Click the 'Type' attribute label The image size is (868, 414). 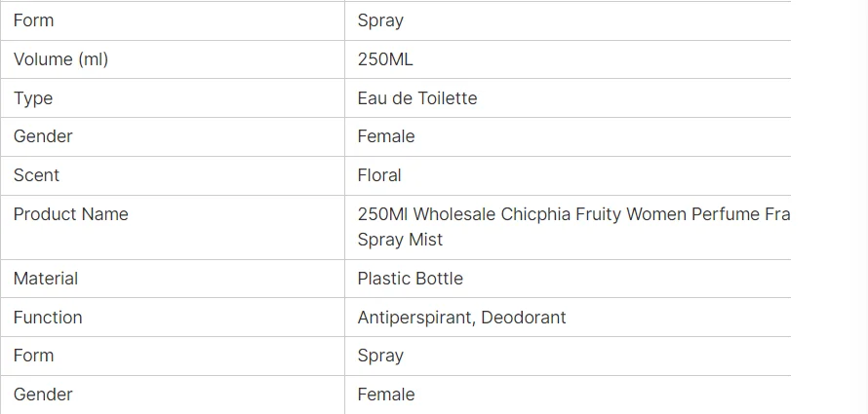33,98
